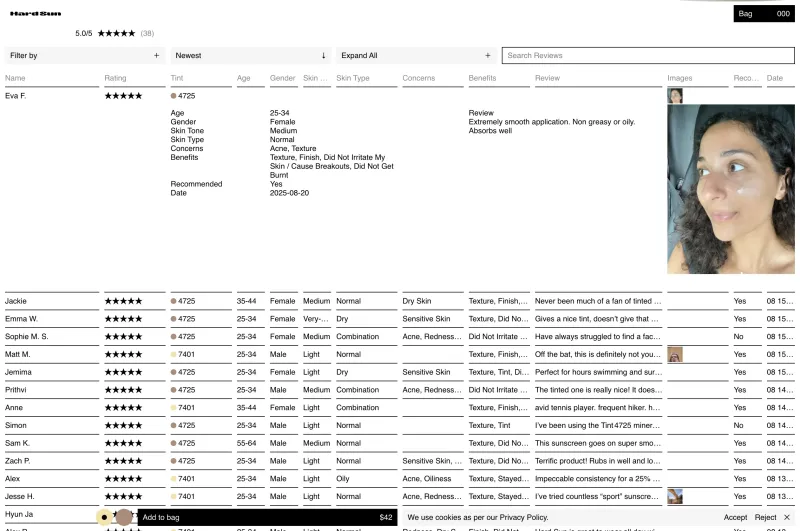Open Jesse H.'s review image thumbnail

point(675,496)
